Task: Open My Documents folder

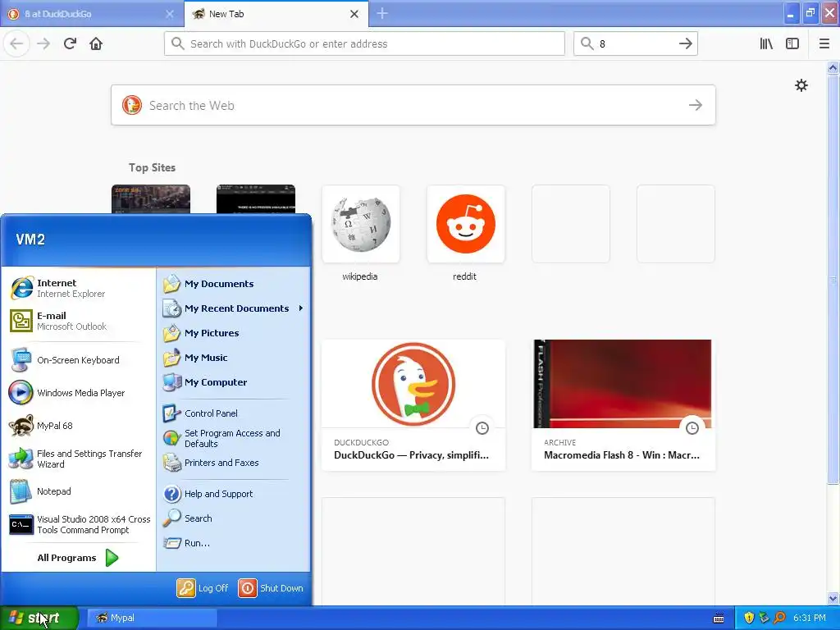Action: tap(234, 283)
